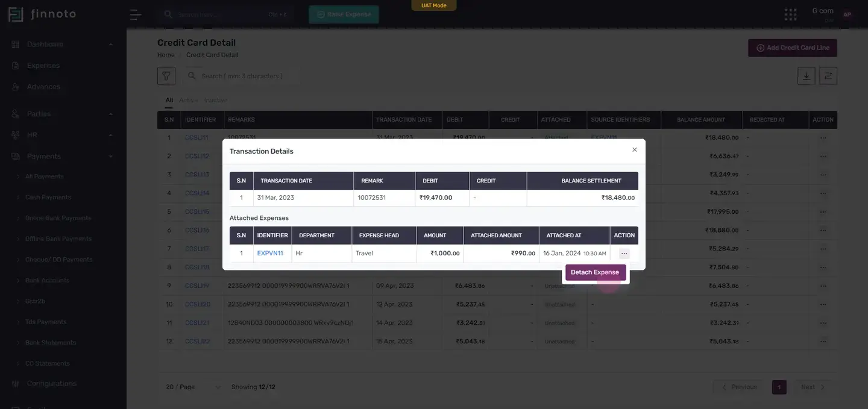Select page 1 in pagination

click(779, 387)
